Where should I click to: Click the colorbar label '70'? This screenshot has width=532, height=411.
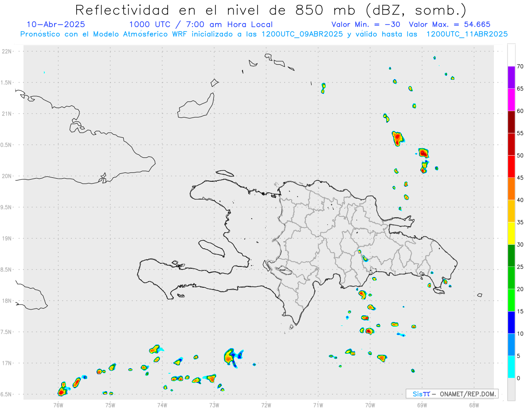(520, 67)
